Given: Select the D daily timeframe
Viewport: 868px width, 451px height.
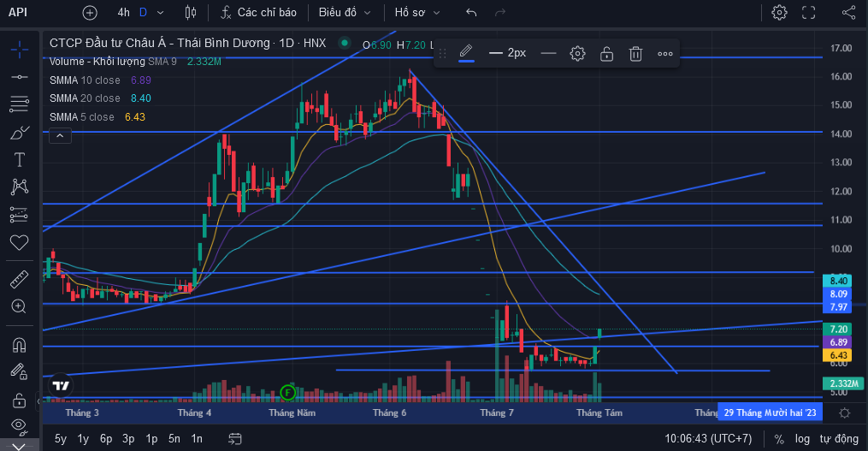Looking at the screenshot, I should point(143,12).
